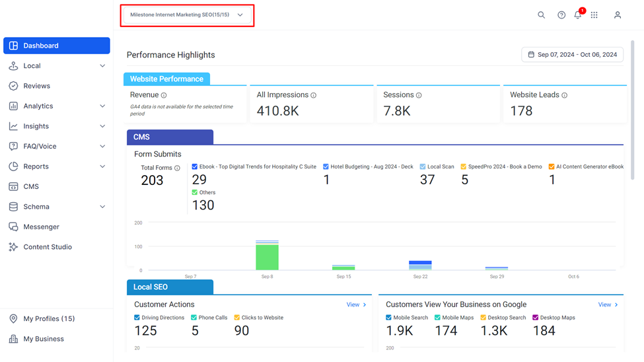
Task: View notifications bell icon
Action: pos(578,15)
